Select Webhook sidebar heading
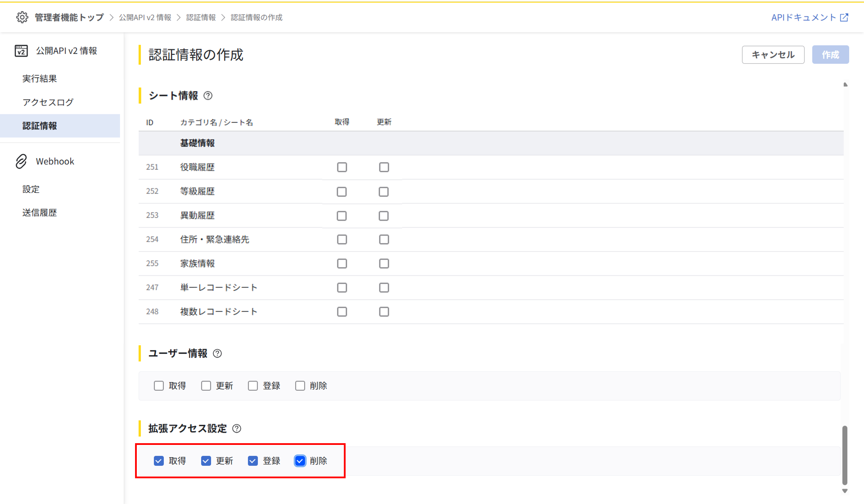864x504 pixels. [x=55, y=161]
